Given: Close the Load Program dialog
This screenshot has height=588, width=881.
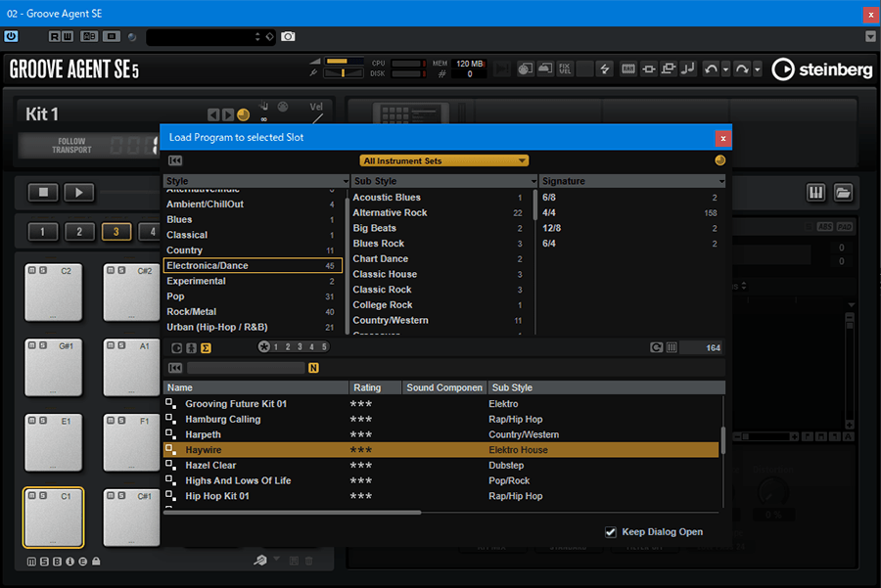Looking at the screenshot, I should point(723,138).
